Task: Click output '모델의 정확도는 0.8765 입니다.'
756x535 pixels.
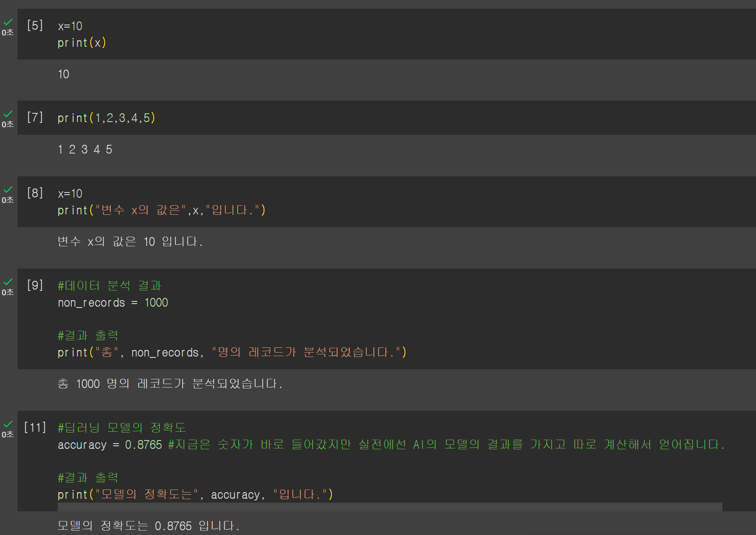Action: pyautogui.click(x=149, y=526)
